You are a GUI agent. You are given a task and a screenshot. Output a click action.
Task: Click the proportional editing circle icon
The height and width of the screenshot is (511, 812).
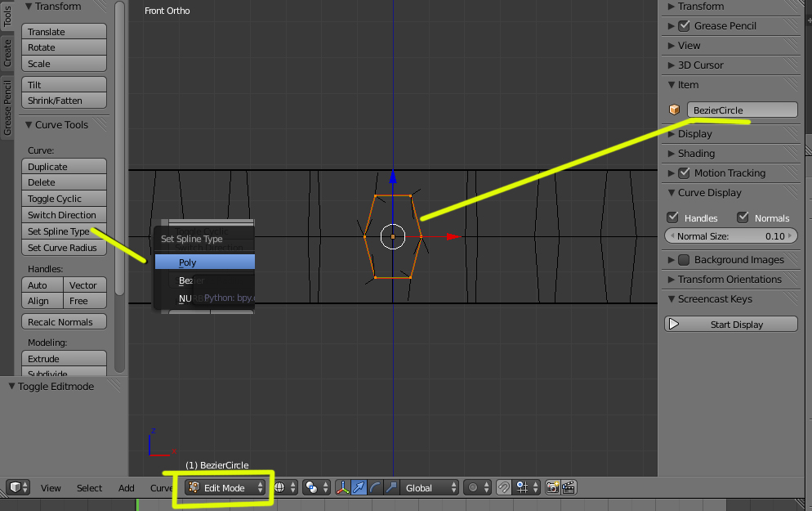[x=472, y=487]
